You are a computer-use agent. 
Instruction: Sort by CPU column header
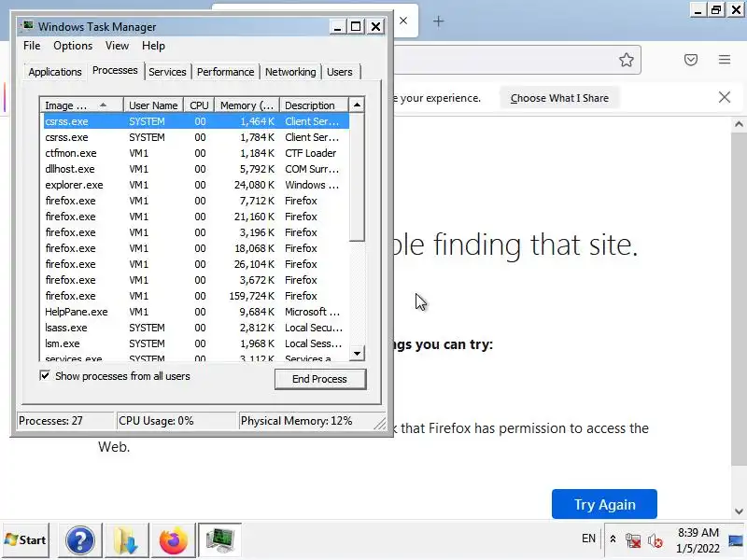point(199,105)
